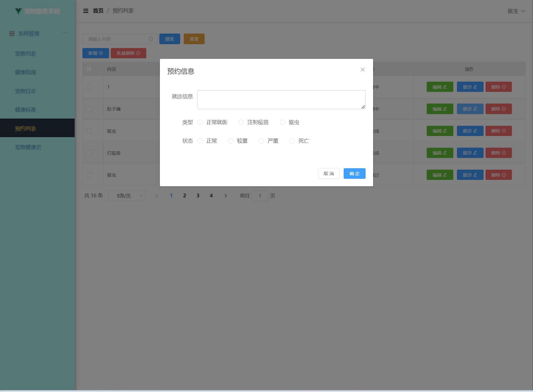The width and height of the screenshot is (533, 392).
Task: Tick the checkbox for 肚子痛 row
Action: (x=89, y=109)
